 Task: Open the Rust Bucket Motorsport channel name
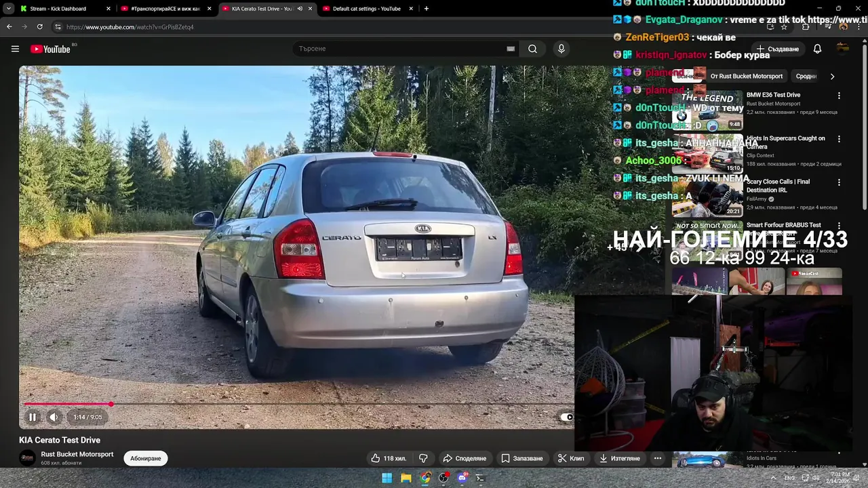coord(77,454)
